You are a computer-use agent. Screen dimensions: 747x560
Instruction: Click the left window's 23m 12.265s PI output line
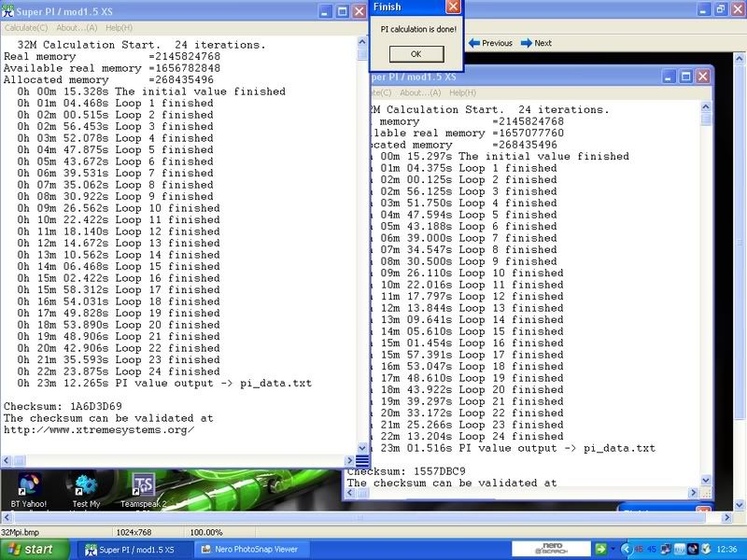click(x=164, y=384)
